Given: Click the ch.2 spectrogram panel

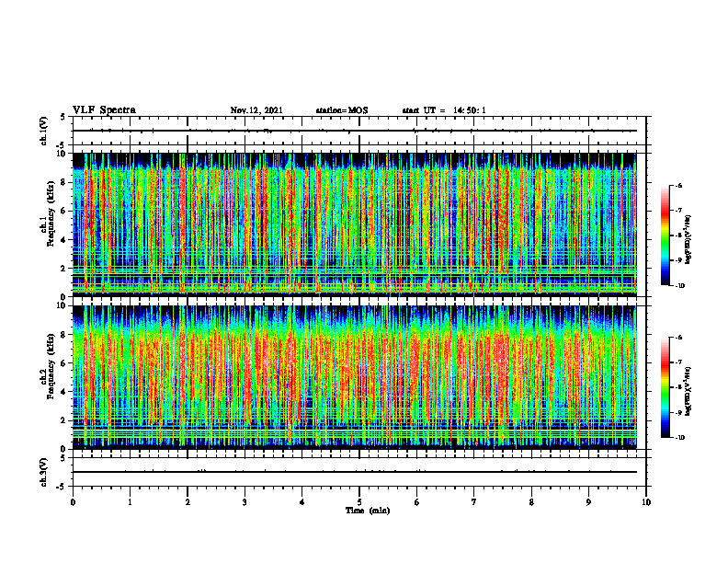Looking at the screenshot, I should [355, 377].
